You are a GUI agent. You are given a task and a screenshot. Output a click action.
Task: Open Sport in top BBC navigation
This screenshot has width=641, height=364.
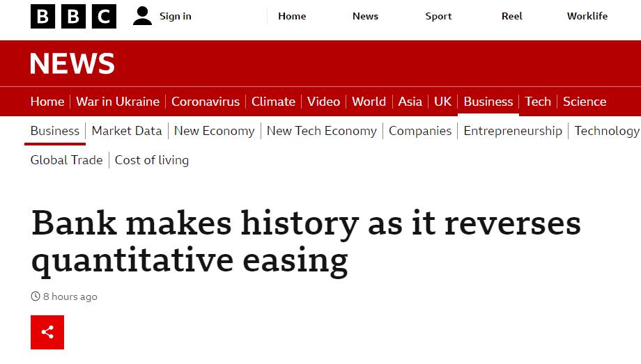[x=438, y=16]
